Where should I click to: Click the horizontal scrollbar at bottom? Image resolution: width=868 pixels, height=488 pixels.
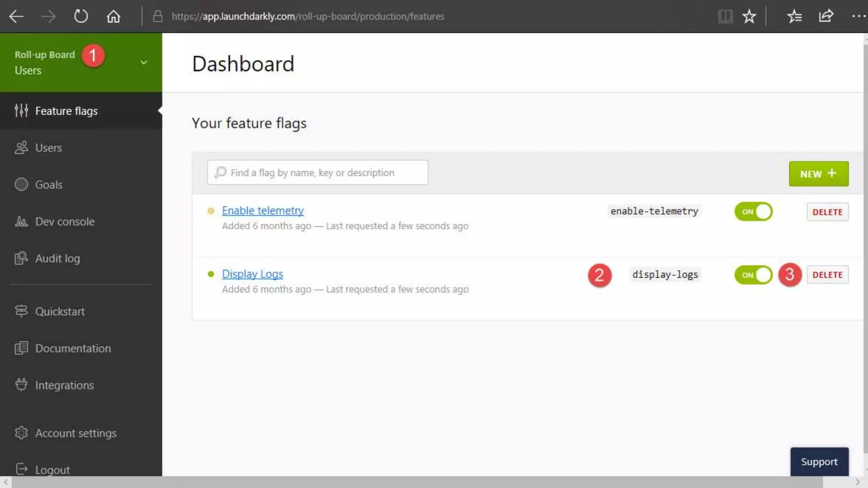[x=417, y=482]
